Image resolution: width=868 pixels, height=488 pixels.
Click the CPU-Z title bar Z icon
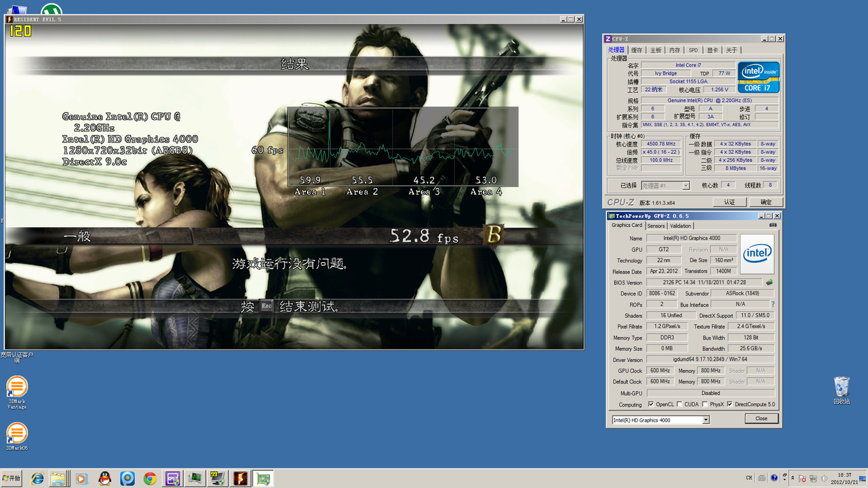[608, 39]
